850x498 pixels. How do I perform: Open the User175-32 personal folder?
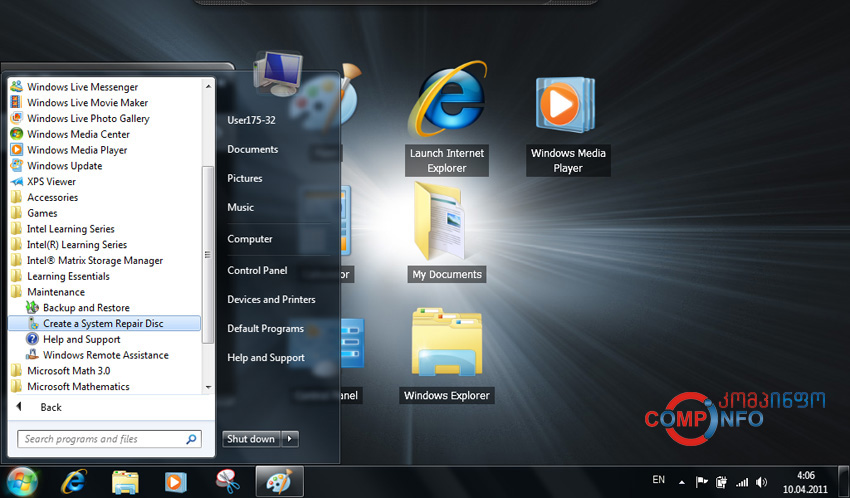click(252, 120)
